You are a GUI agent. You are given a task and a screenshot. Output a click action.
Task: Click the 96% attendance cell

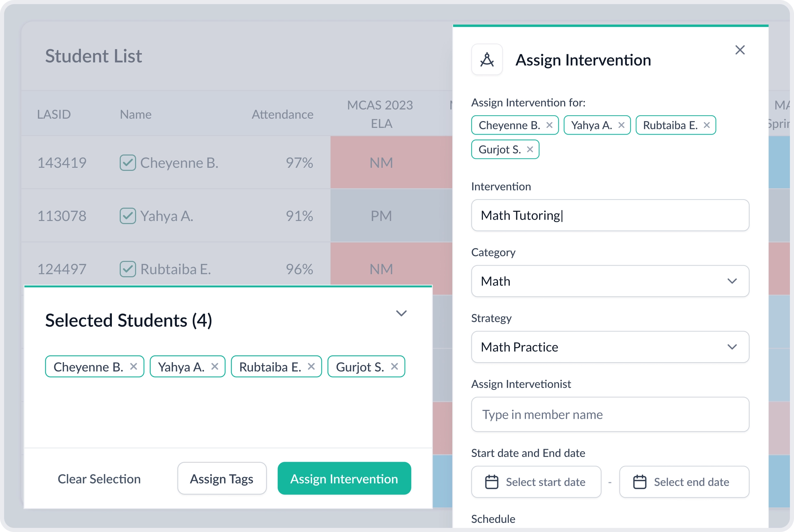(299, 269)
